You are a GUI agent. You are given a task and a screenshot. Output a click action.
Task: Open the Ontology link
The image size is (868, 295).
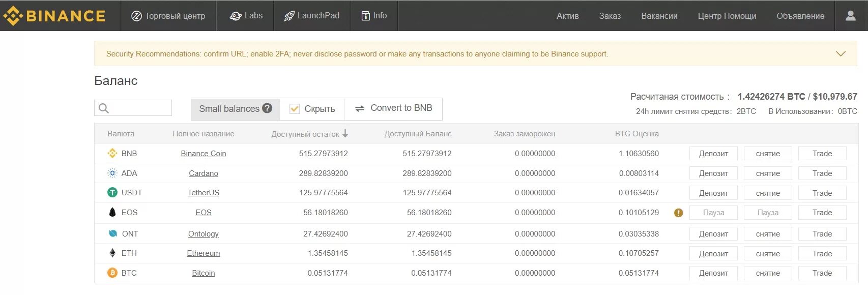204,234
